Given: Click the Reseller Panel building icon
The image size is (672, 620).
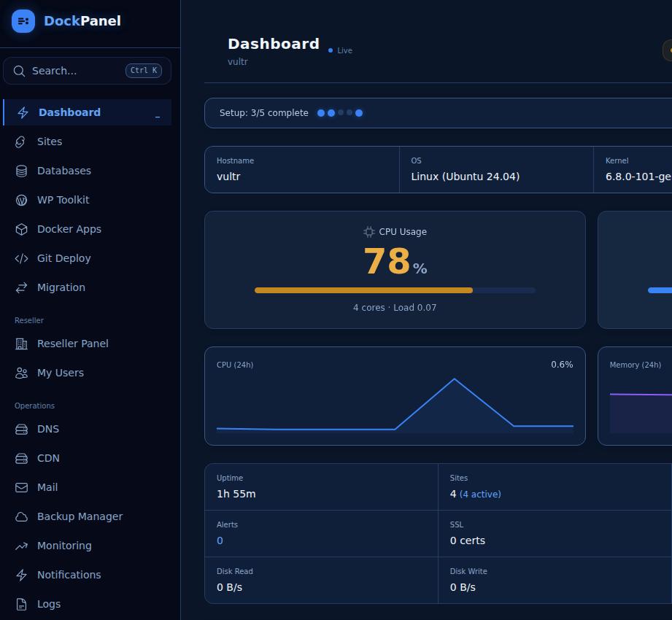Looking at the screenshot, I should click(21, 344).
